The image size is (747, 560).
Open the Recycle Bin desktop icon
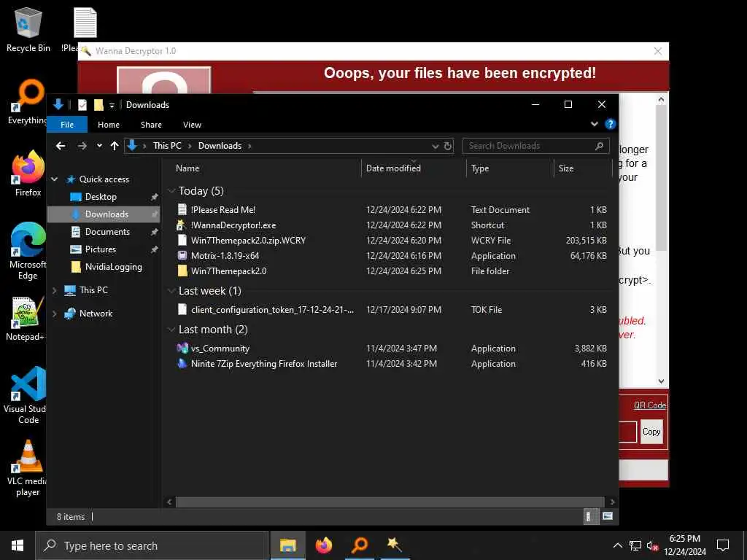(28, 29)
